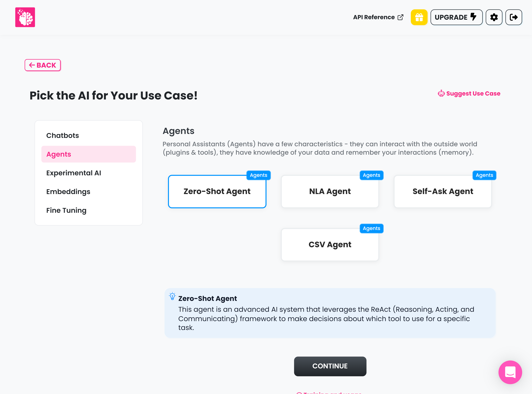The height and width of the screenshot is (394, 532).
Task: Select the CSV Agent card
Action: (x=330, y=244)
